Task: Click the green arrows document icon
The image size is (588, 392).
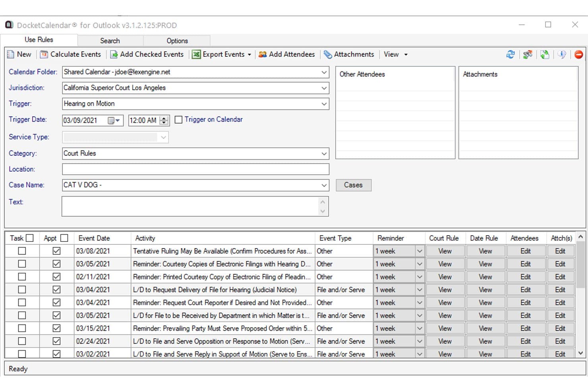Action: pos(545,54)
